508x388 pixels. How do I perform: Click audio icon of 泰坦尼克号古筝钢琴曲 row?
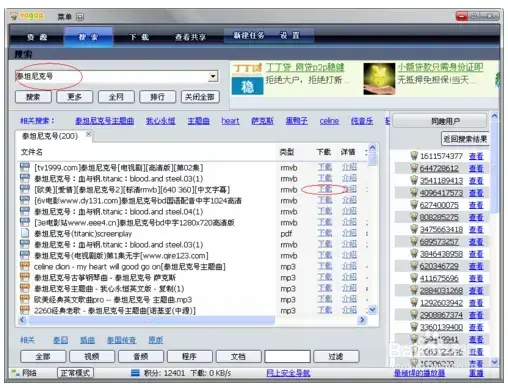click(25, 277)
